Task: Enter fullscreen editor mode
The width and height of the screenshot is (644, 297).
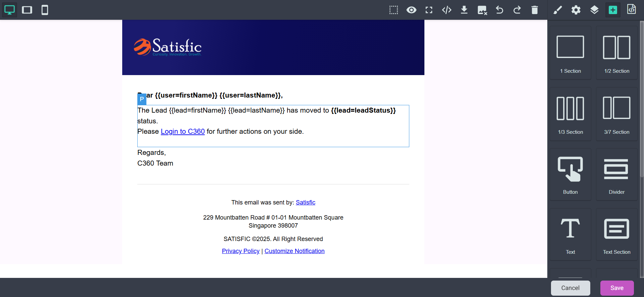Action: [429, 10]
